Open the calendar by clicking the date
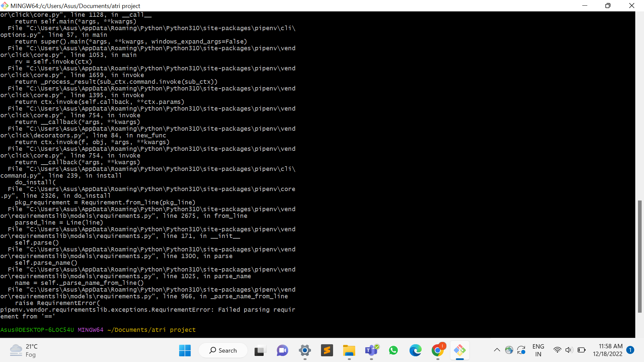Viewport: 644px width, 362px height. [x=608, y=354]
